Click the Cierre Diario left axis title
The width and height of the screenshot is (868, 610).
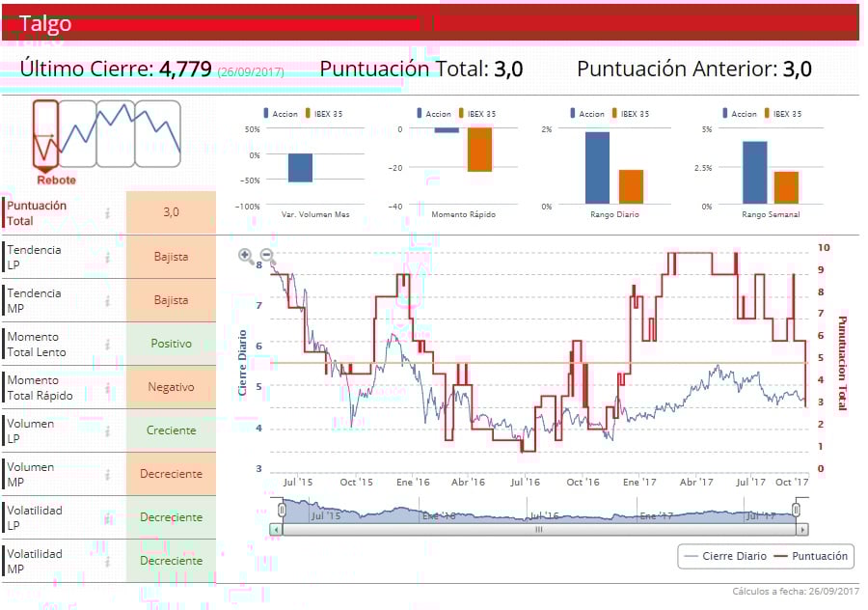(242, 363)
